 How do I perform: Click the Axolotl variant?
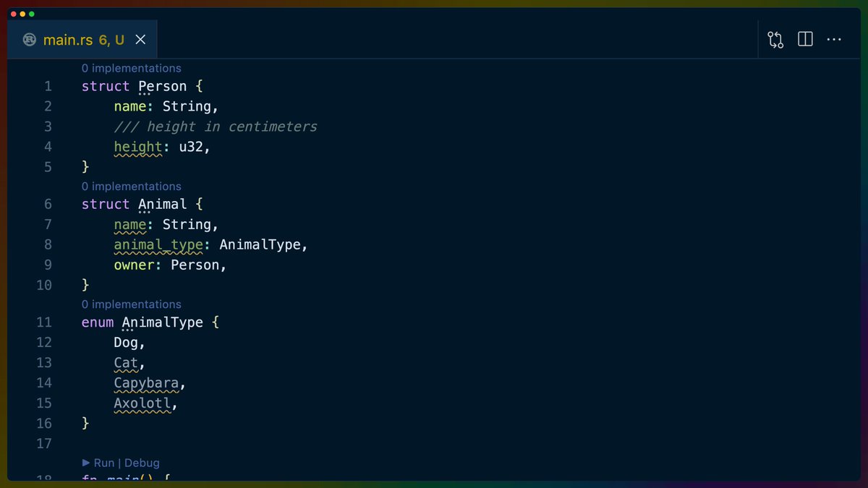(x=142, y=403)
